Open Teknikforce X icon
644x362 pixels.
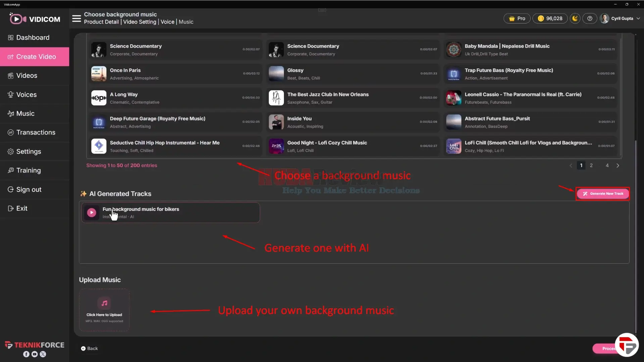43,354
